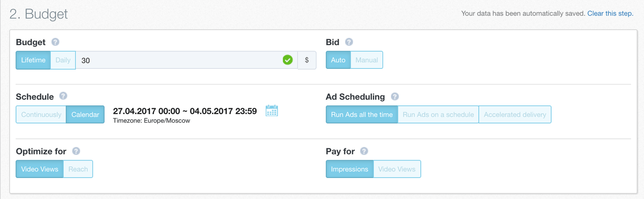Viewport: 644px width, 199px height.
Task: Show the help tooltip next to Schedule
Action: [63, 96]
